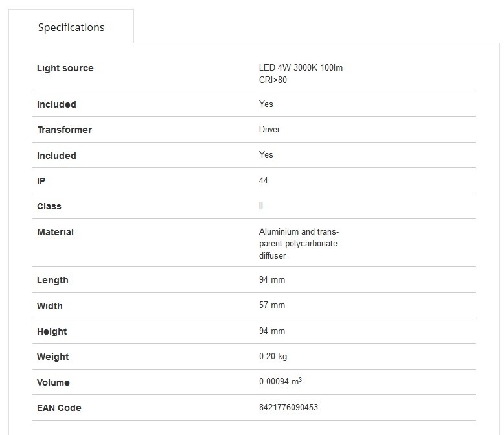Open the Specifications tab

[71, 27]
